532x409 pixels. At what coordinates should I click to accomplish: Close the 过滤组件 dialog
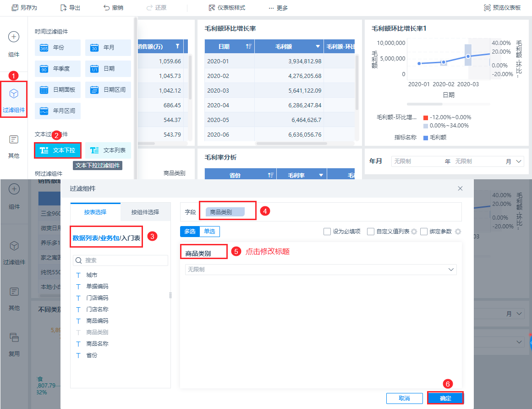(460, 188)
